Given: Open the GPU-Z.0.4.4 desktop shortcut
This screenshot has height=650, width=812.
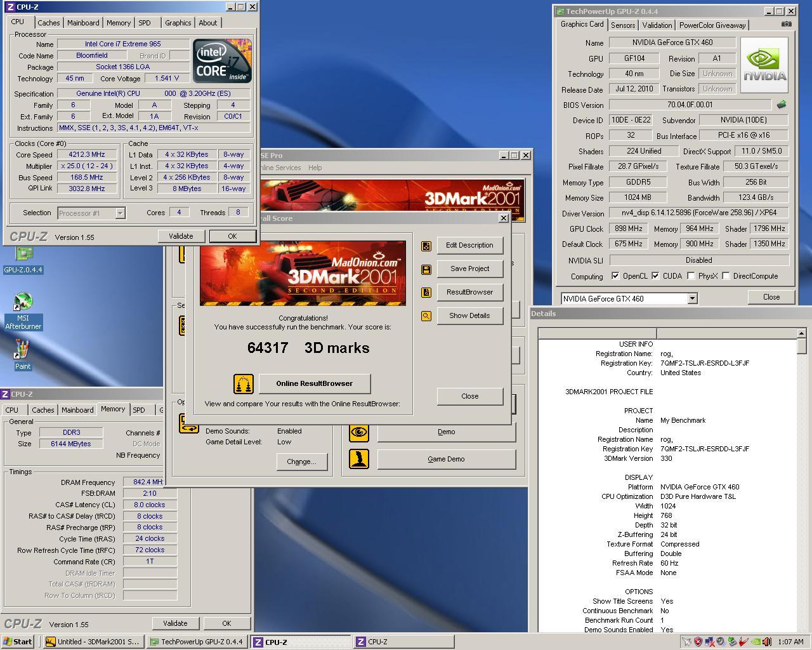Looking at the screenshot, I should tap(23, 259).
